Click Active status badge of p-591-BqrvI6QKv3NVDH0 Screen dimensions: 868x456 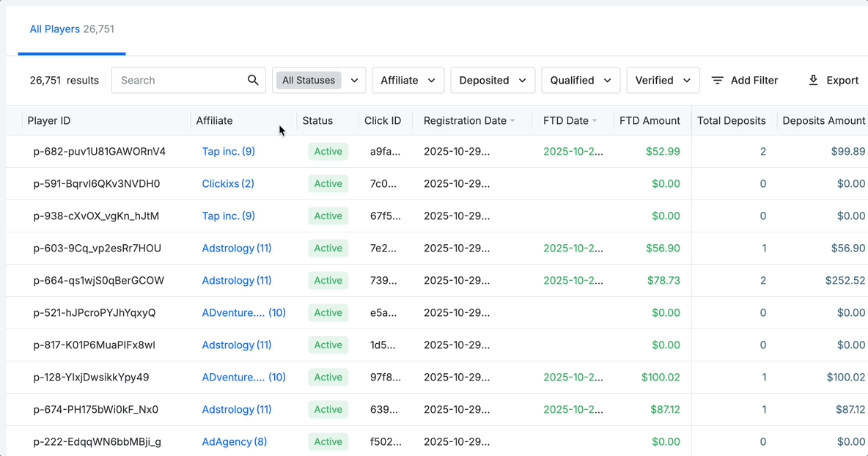[x=328, y=184]
